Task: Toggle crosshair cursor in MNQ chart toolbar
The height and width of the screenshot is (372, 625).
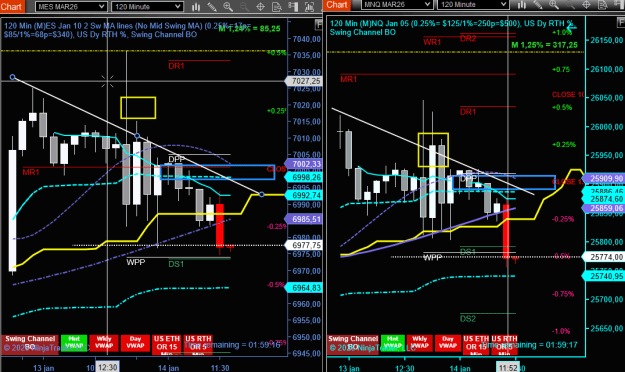Action: (586, 4)
